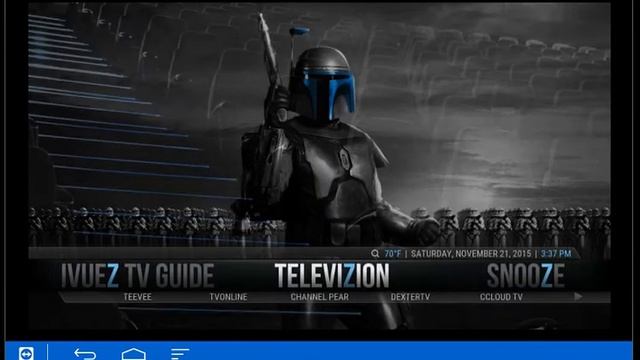Tap the Android home icon

(x=133, y=354)
